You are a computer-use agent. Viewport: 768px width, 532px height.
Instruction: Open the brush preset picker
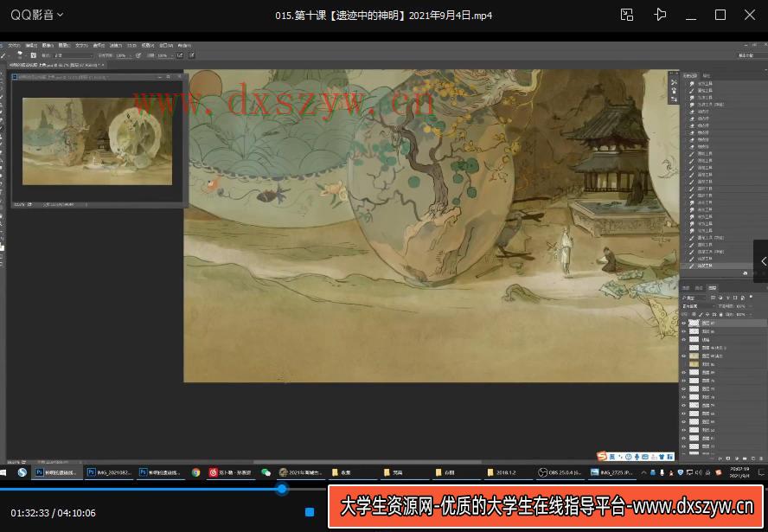[x=20, y=55]
